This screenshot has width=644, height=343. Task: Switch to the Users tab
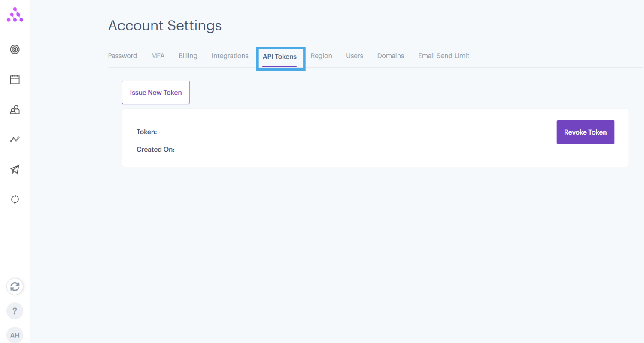click(x=355, y=56)
